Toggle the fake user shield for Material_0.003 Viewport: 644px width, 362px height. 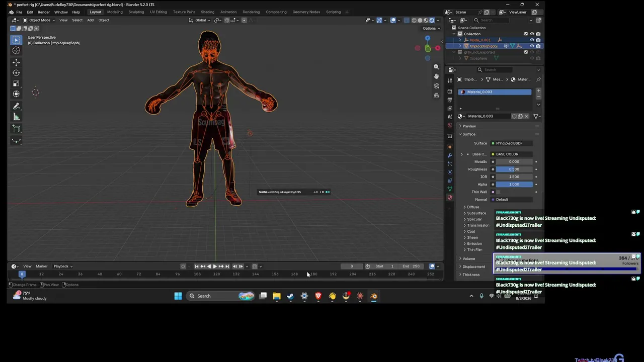514,116
